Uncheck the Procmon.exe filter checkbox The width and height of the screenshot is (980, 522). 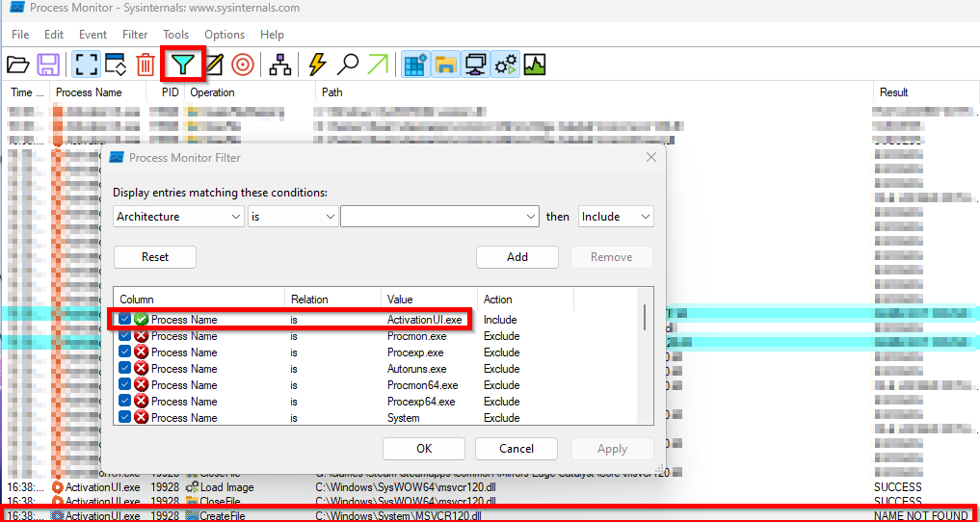click(125, 336)
